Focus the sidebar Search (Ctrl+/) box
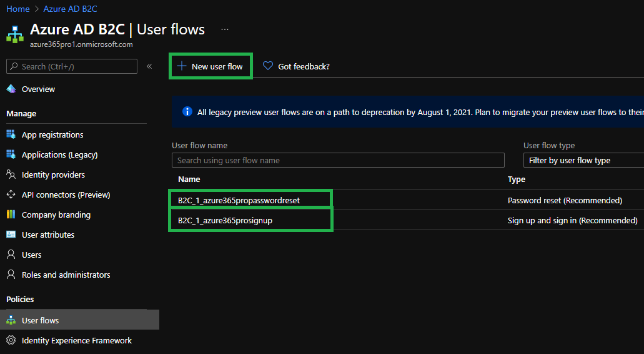 (72, 66)
